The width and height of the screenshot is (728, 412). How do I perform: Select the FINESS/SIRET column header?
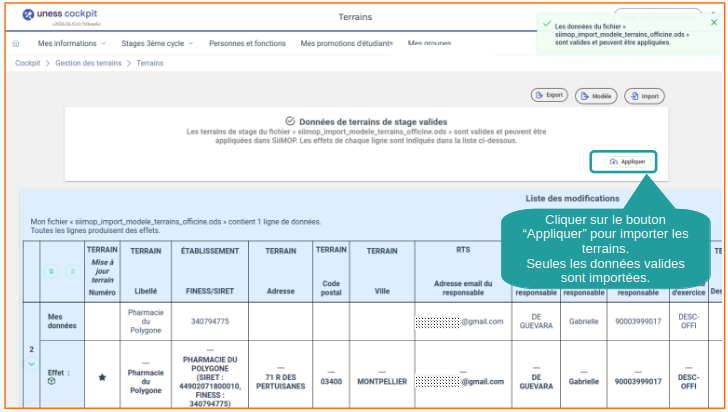210,291
